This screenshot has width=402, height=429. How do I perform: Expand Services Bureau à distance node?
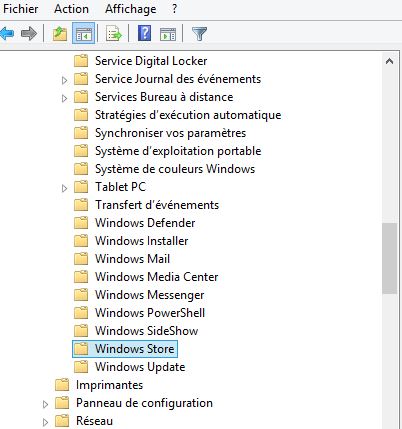pyautogui.click(x=64, y=98)
